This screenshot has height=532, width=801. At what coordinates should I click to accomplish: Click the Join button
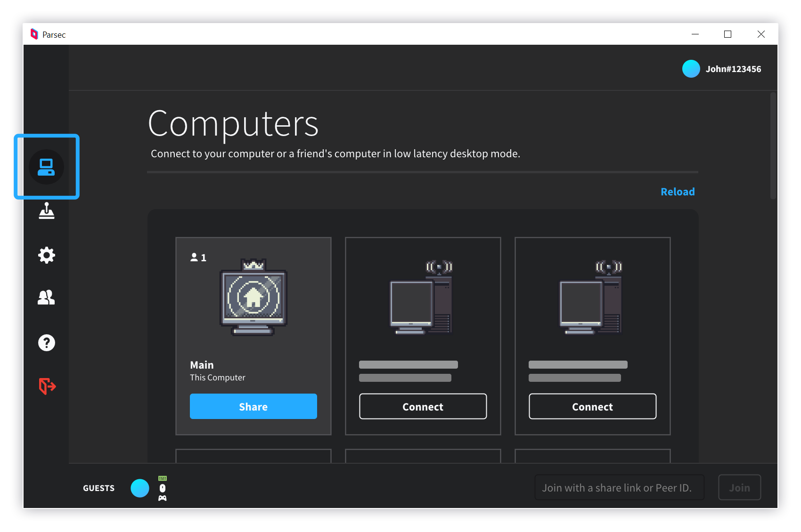(x=740, y=488)
